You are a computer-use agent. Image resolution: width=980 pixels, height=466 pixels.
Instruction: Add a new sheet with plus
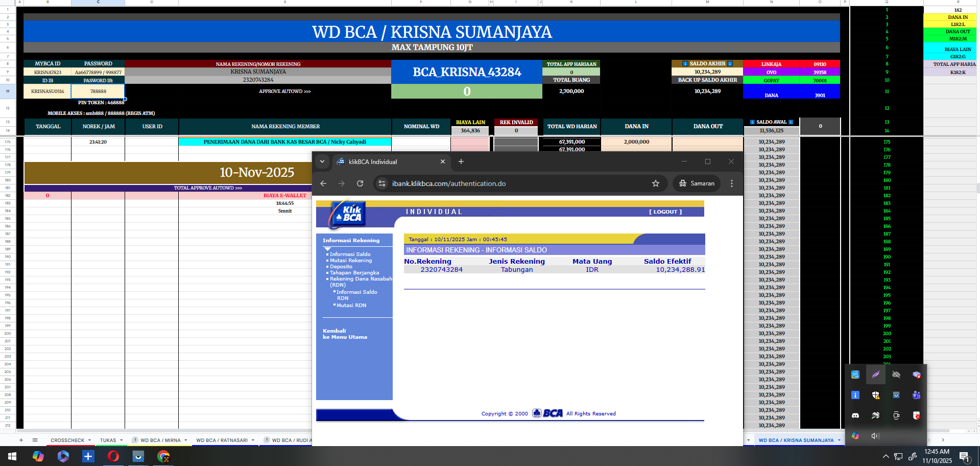click(21, 440)
